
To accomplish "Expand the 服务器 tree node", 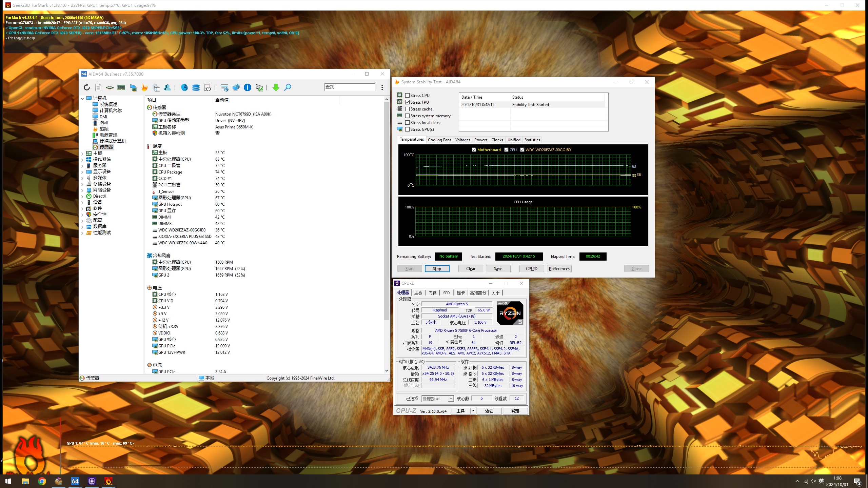I will (x=82, y=166).
